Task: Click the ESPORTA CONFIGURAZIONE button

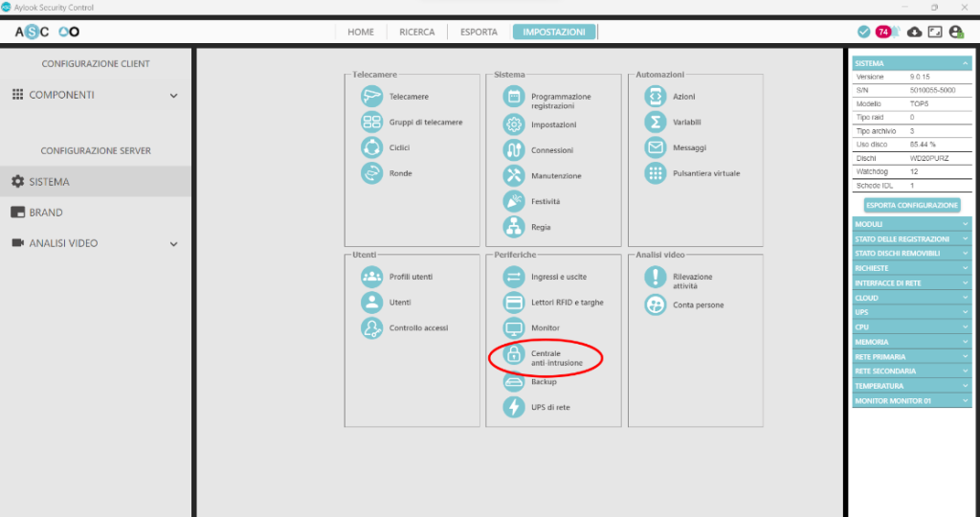Action: [911, 205]
